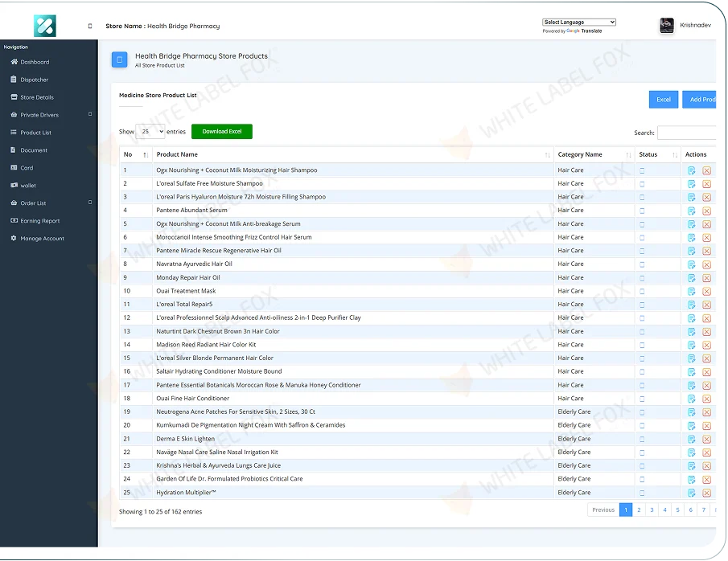Edit the Ogx Nourishing Hair Shampoo product
Image resolution: width=728 pixels, height=561 pixels.
pyautogui.click(x=691, y=170)
